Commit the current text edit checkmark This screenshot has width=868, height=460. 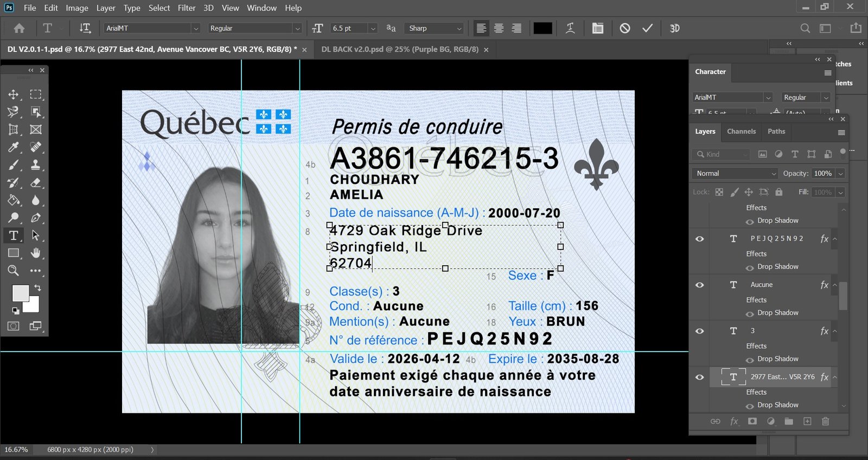(648, 28)
